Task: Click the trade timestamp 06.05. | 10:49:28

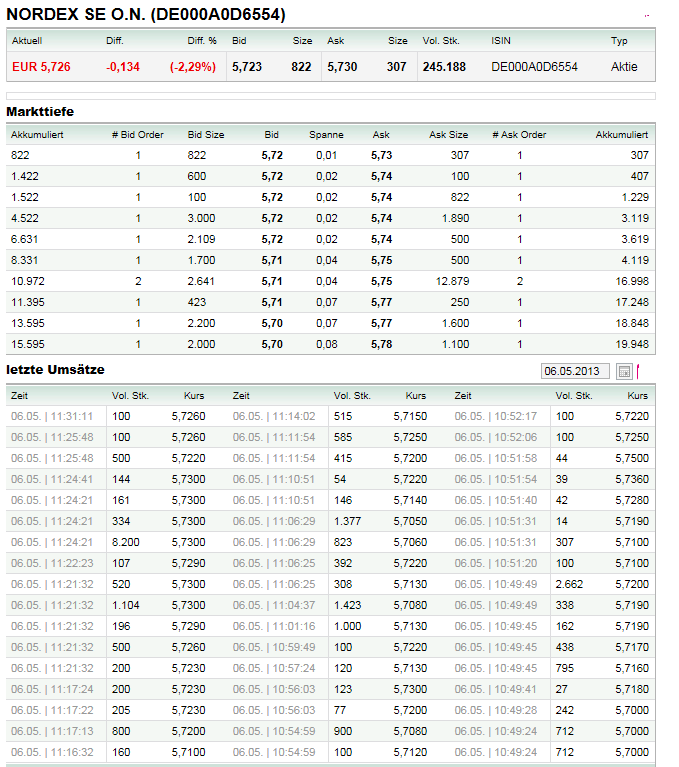Action: [x=496, y=710]
